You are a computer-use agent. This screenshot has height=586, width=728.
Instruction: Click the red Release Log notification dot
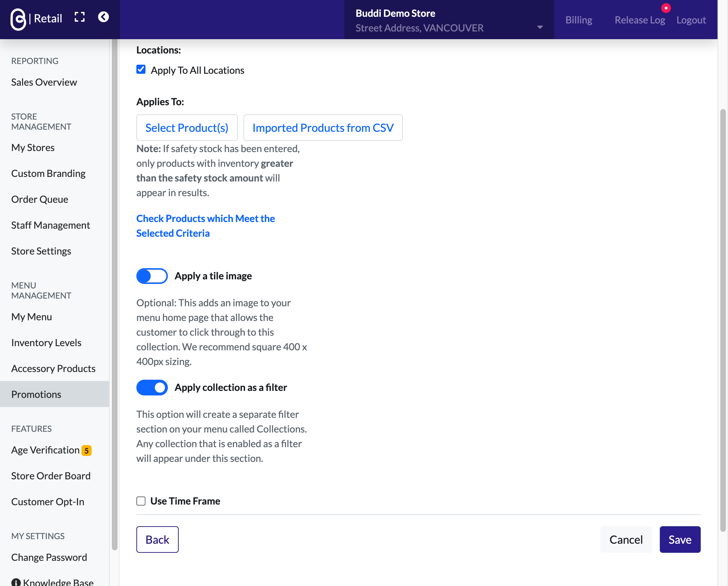[666, 8]
